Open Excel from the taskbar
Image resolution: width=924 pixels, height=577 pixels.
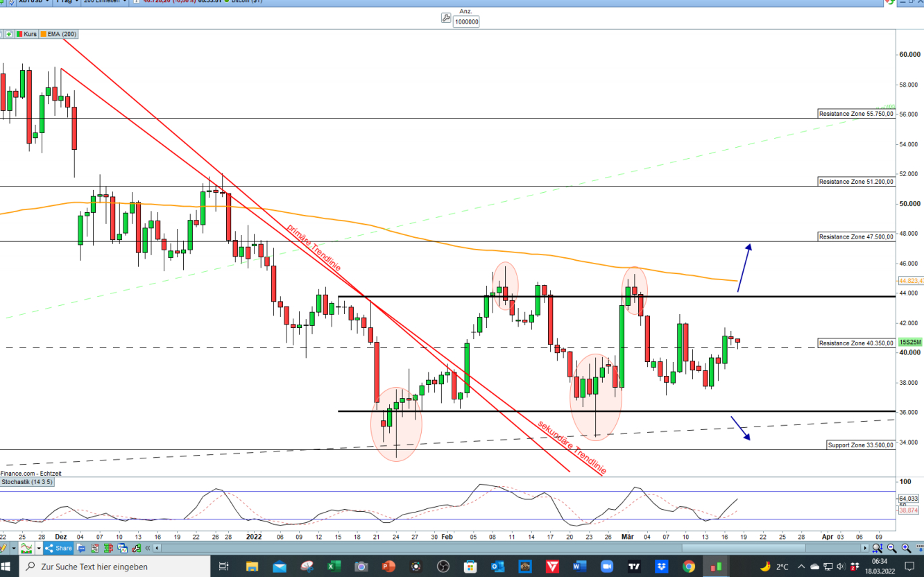pyautogui.click(x=334, y=567)
